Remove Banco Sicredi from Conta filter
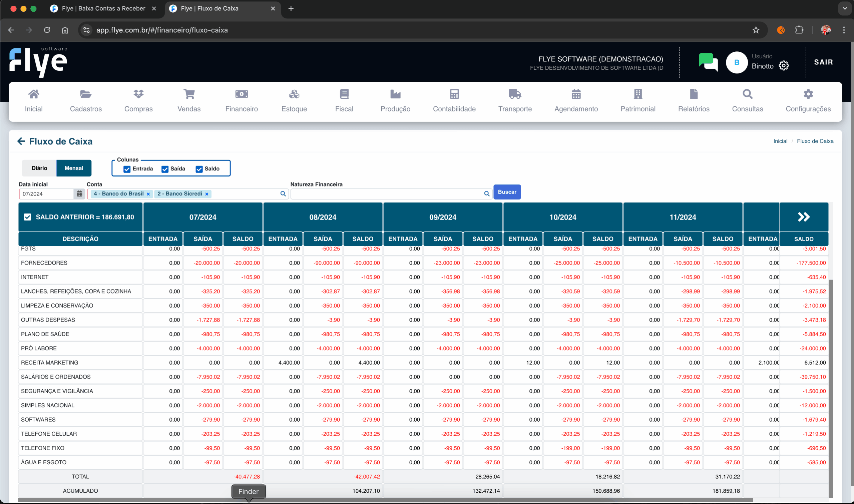 [x=207, y=194]
